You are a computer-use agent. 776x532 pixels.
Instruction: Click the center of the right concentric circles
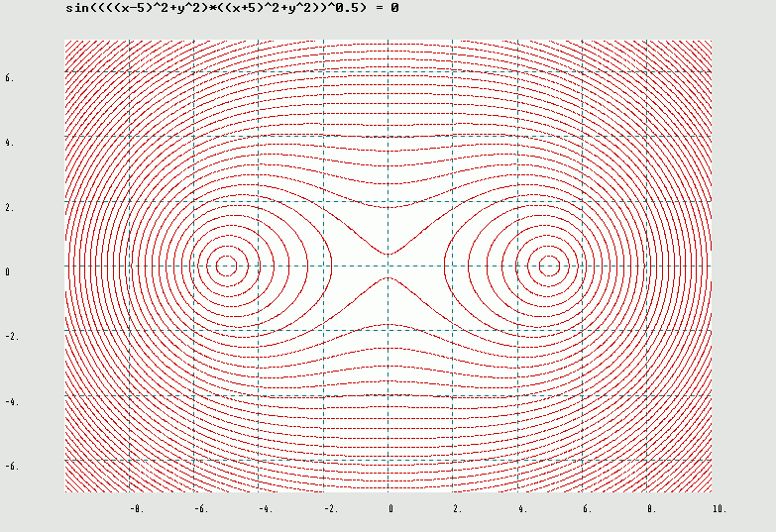pos(549,265)
